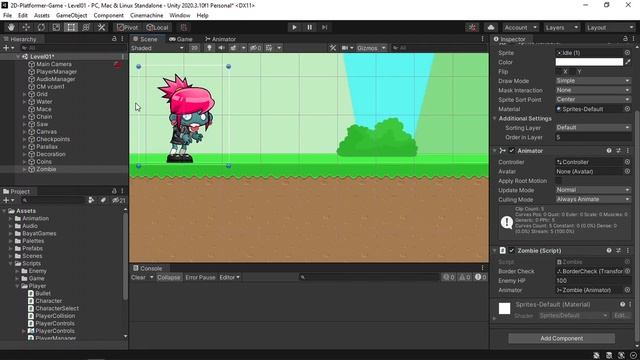
Task: Pick color with eyedropper icon
Action: pyautogui.click(x=628, y=62)
